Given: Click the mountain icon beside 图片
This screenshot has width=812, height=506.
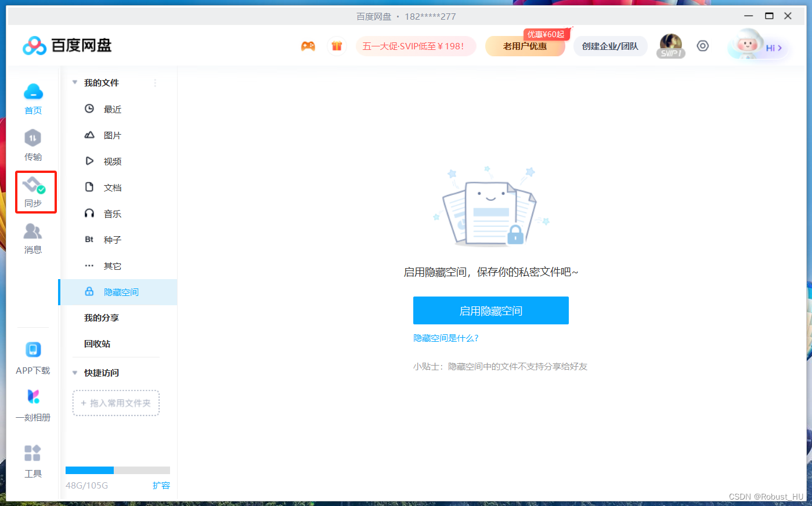Looking at the screenshot, I should (x=89, y=135).
